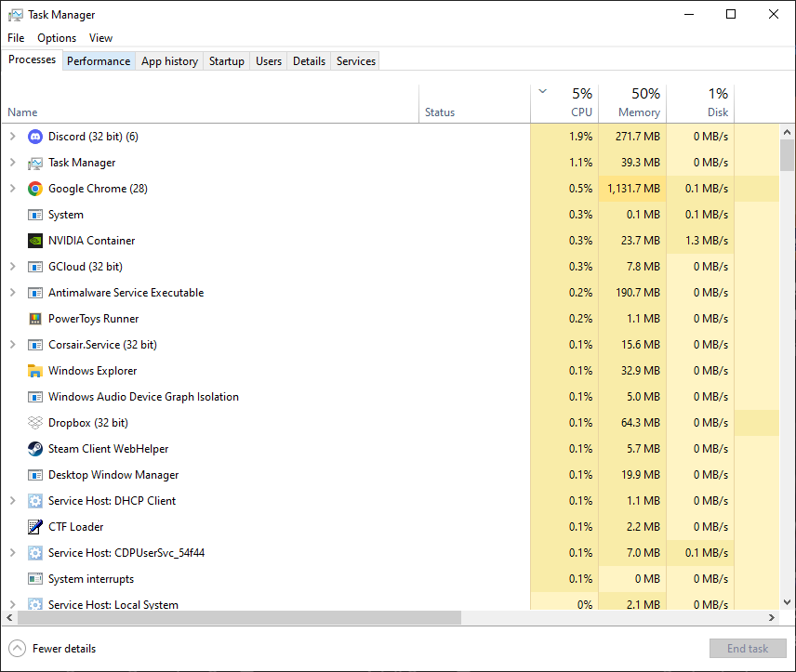Click the Windows Audio Device Graph Isolation icon

[35, 397]
